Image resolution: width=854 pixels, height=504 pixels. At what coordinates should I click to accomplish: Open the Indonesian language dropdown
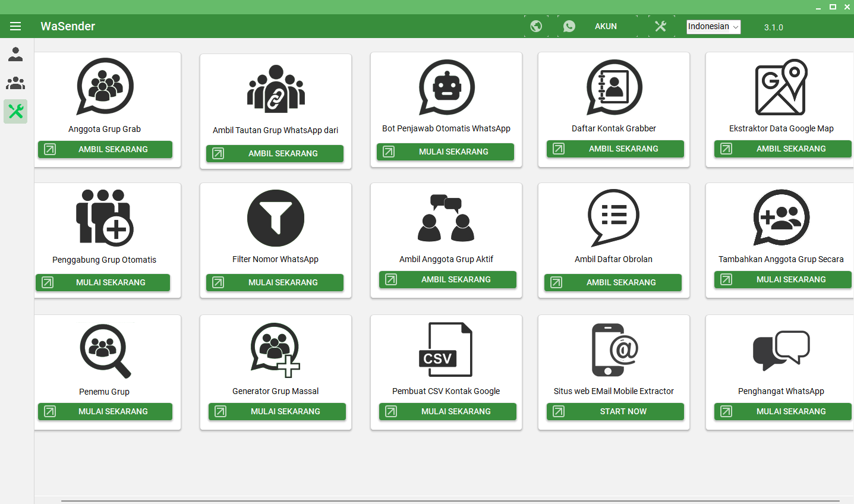click(x=714, y=27)
